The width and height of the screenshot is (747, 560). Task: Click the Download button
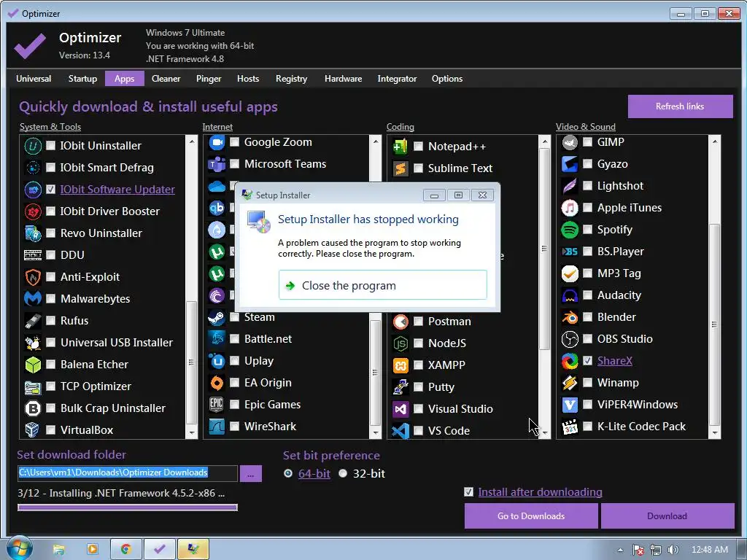pyautogui.click(x=667, y=516)
